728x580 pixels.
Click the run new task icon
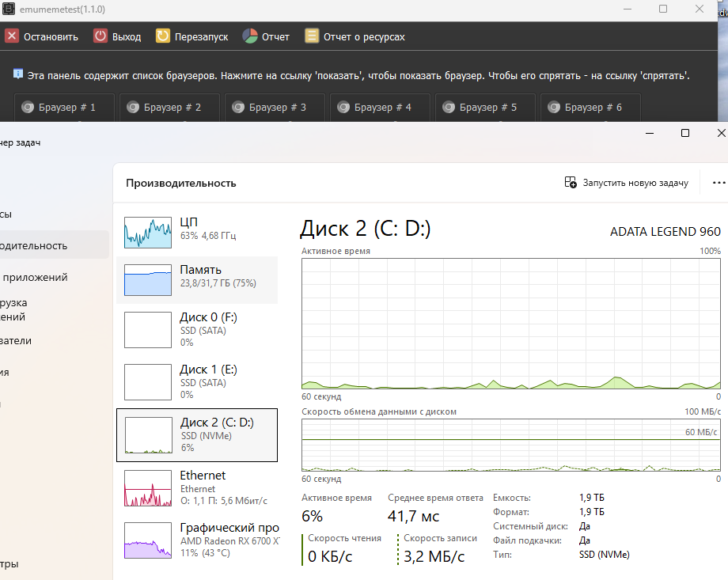coord(571,183)
